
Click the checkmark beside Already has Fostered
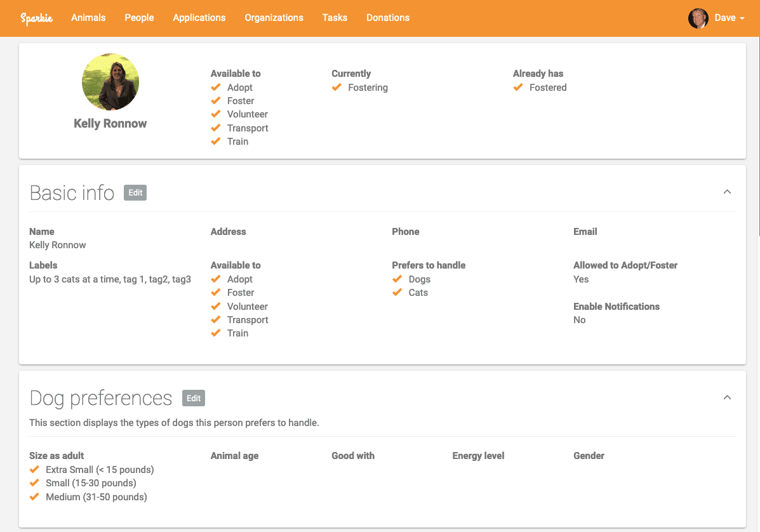517,87
